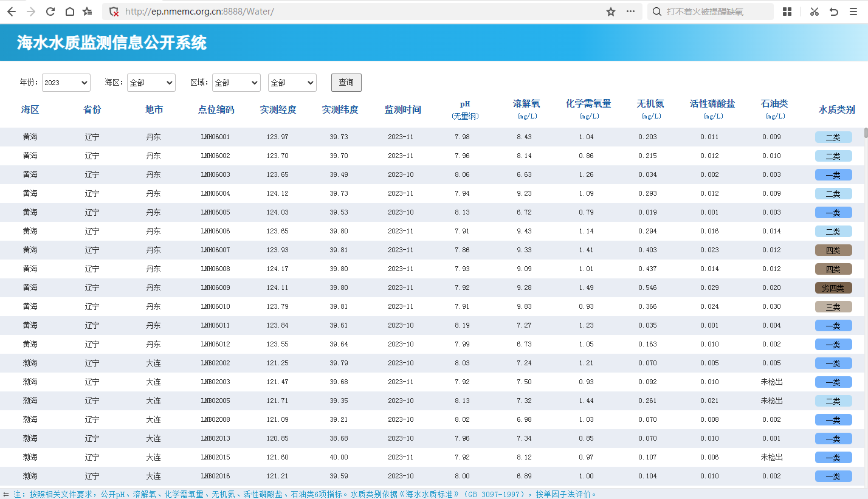The width and height of the screenshot is (868, 499).
Task: Bookmark this page with star icon
Action: [x=611, y=12]
